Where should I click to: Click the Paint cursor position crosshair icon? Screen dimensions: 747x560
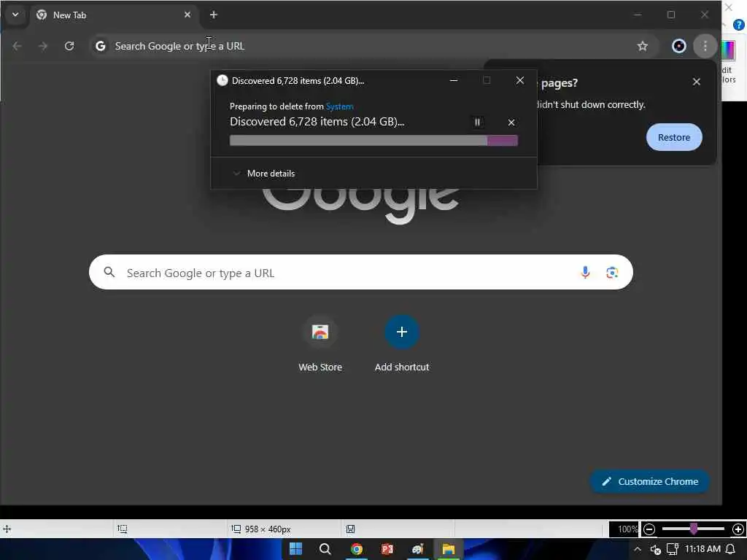(x=7, y=529)
